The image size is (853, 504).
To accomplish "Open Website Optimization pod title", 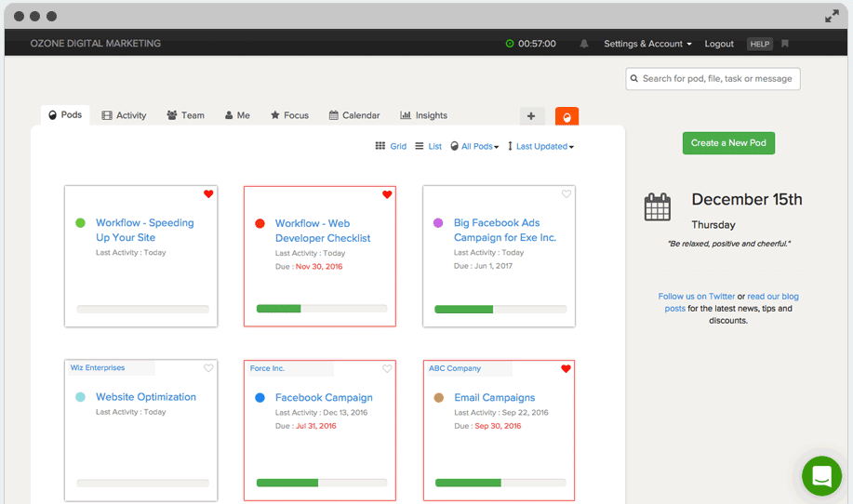I will pos(146,397).
